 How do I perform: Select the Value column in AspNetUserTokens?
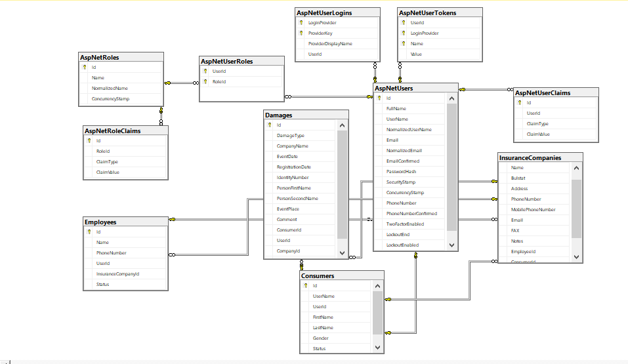pyautogui.click(x=440, y=54)
